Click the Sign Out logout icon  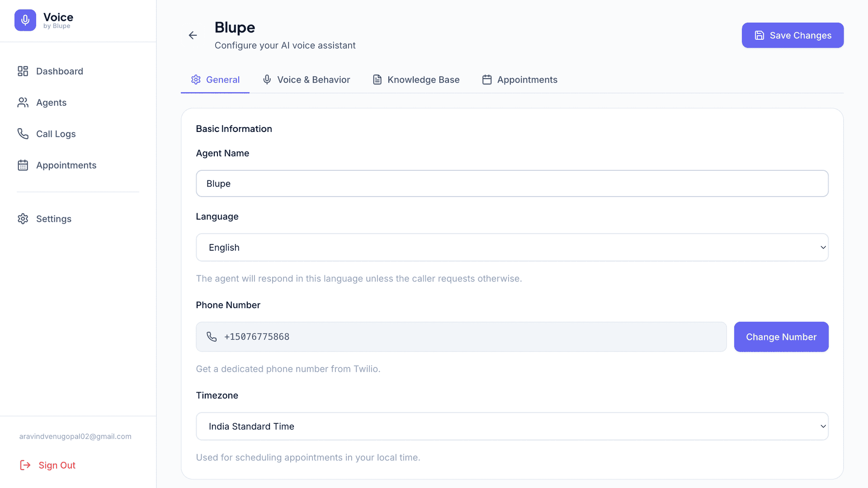coord(25,465)
